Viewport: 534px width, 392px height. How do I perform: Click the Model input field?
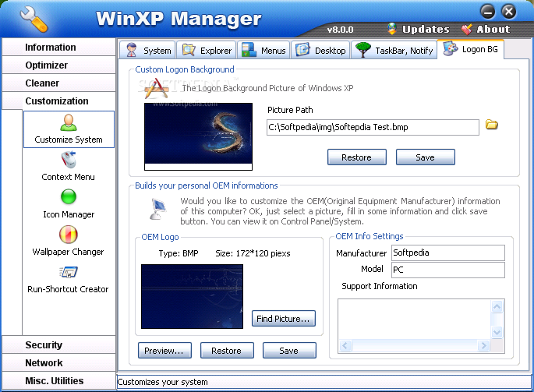coord(447,270)
